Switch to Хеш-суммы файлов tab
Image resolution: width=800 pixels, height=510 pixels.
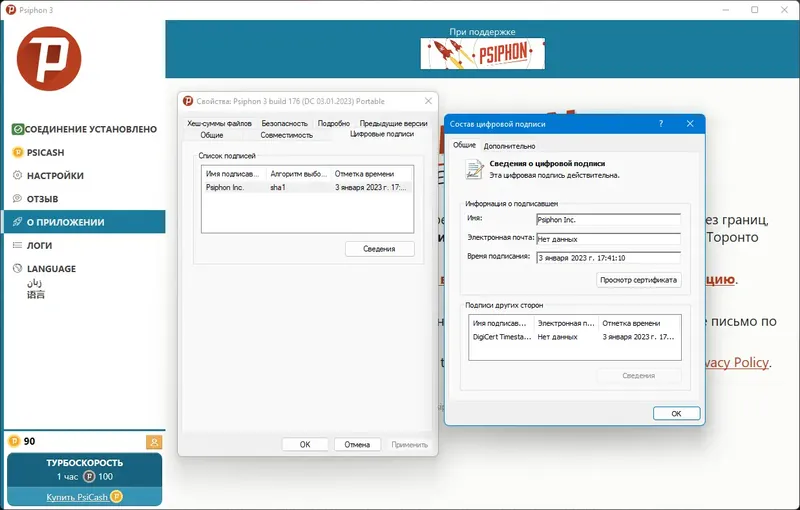[x=219, y=123]
